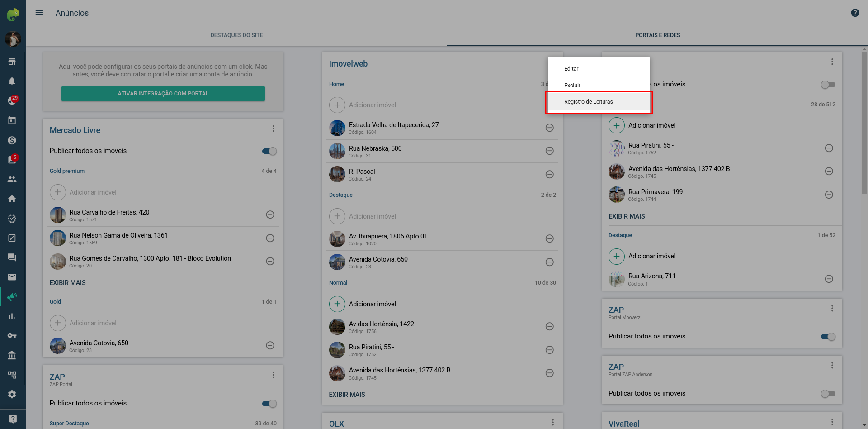
Task: Open sidebar help icon at bottom
Action: coord(13,419)
